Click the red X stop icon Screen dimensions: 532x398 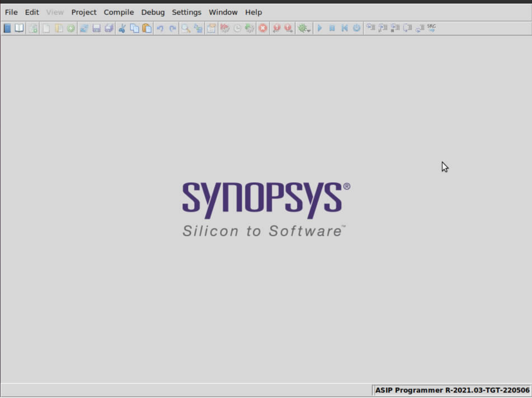point(263,28)
